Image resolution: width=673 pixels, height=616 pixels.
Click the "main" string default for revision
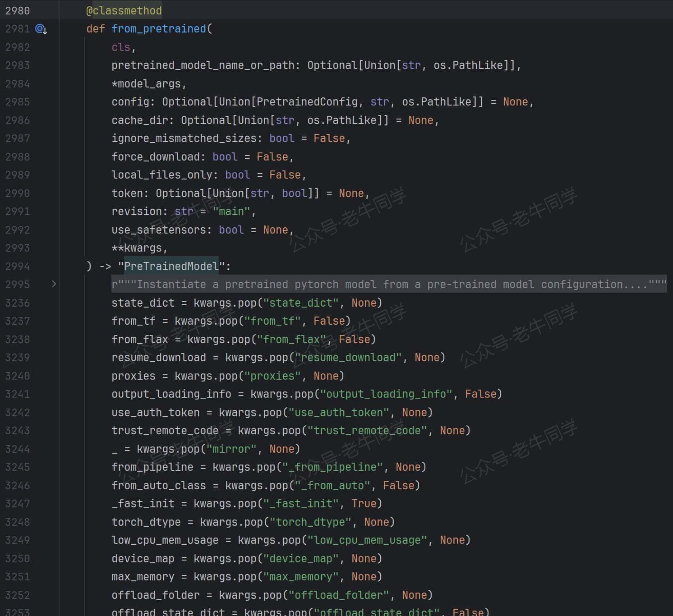pyautogui.click(x=231, y=211)
